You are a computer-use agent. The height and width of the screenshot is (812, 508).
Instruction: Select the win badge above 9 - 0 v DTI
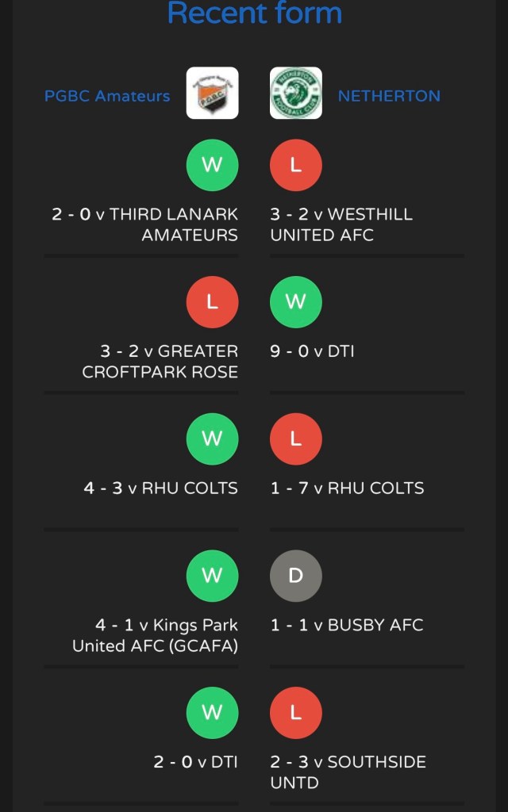point(295,302)
